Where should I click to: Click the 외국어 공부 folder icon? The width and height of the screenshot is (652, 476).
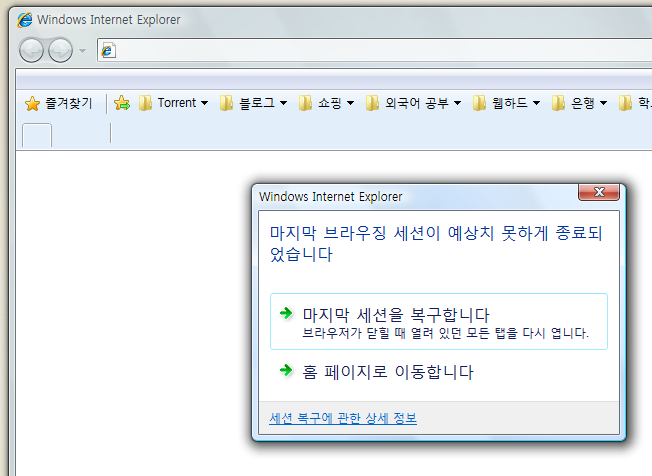pos(372,103)
